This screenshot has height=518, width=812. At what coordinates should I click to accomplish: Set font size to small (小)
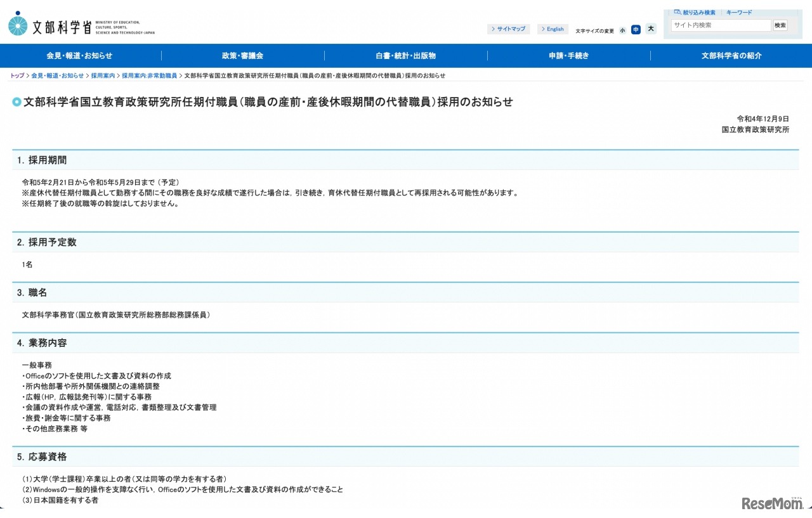click(x=622, y=30)
